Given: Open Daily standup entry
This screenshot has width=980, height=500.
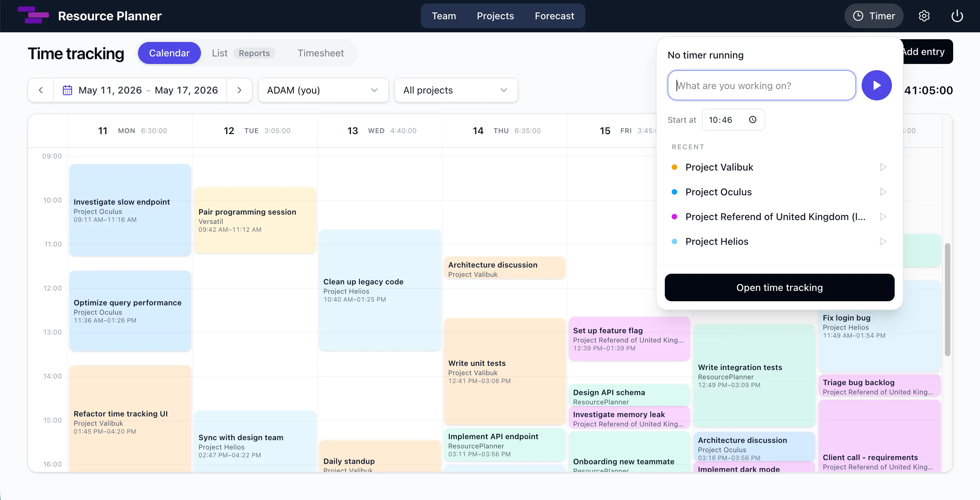Looking at the screenshot, I should click(380, 457).
